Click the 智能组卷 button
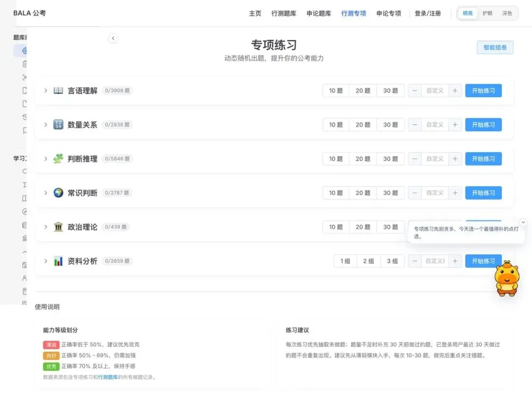 click(495, 47)
